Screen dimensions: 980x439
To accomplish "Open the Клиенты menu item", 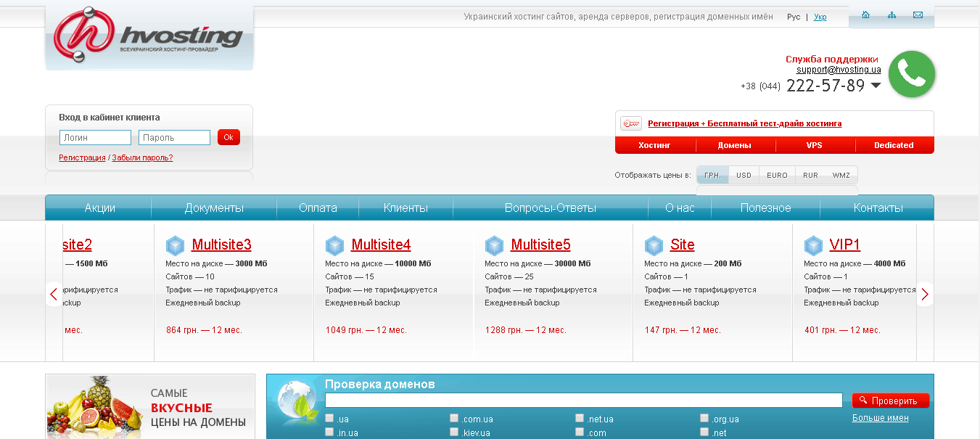I will (x=405, y=208).
